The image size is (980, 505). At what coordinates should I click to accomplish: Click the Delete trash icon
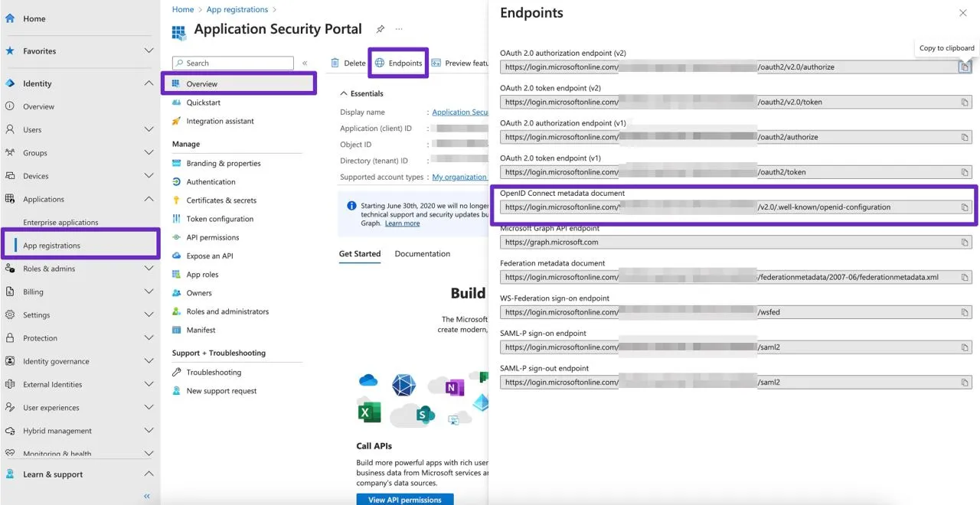tap(335, 64)
